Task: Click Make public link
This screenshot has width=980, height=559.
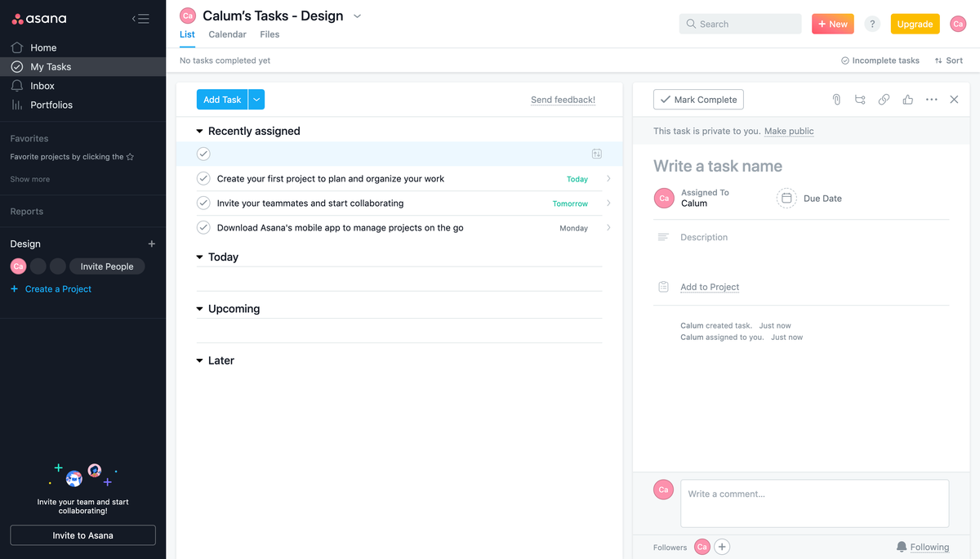Action: [x=789, y=131]
